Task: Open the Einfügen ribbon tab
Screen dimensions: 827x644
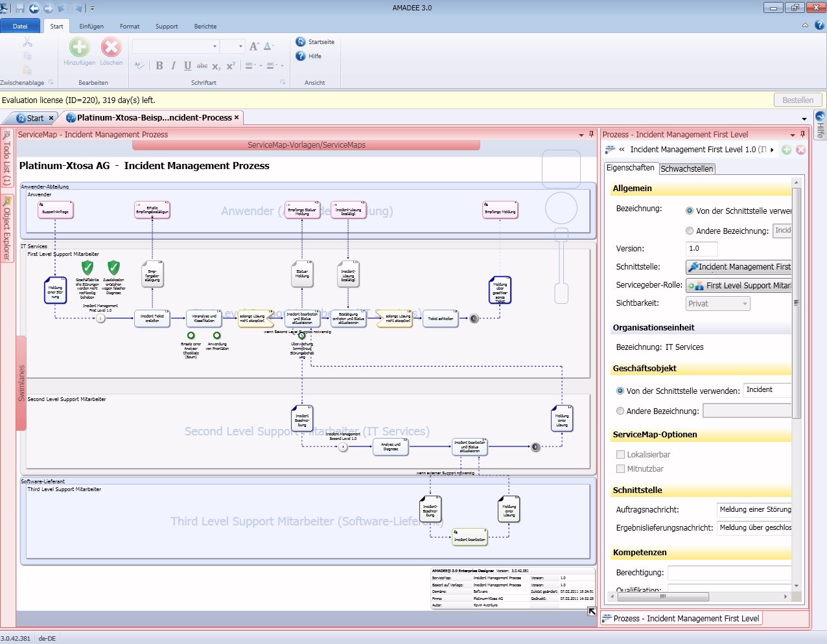Action: pos(91,27)
